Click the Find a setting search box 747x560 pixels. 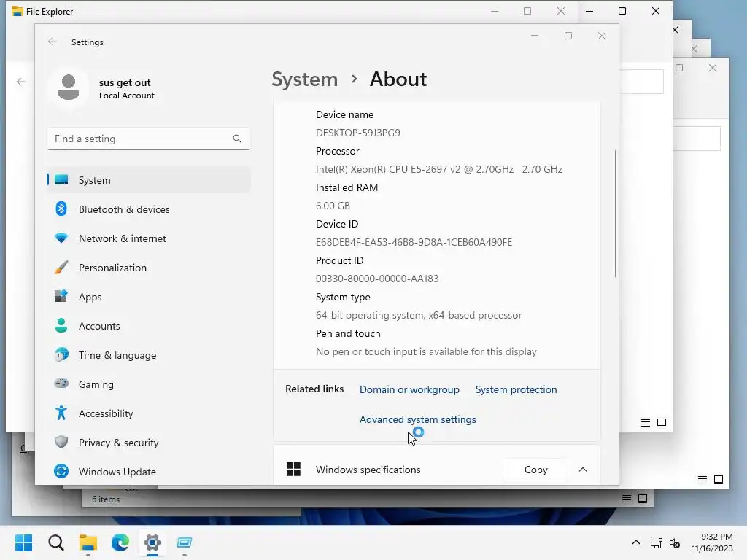[x=148, y=139]
